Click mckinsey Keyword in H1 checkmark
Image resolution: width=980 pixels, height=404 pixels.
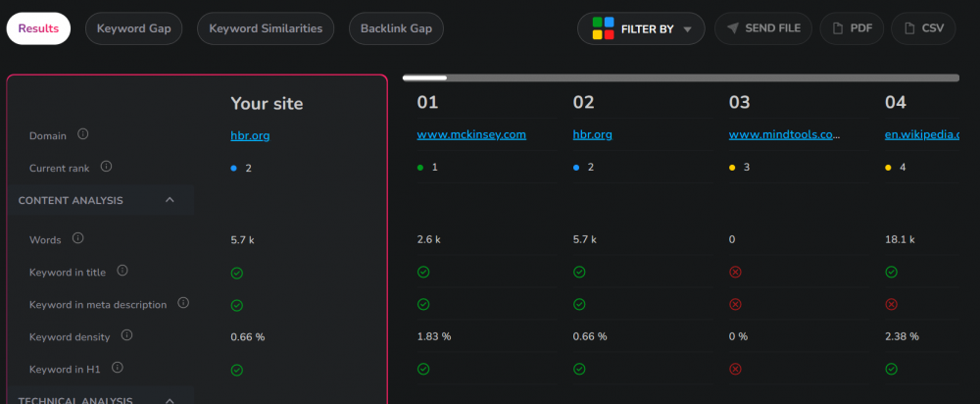tap(423, 369)
